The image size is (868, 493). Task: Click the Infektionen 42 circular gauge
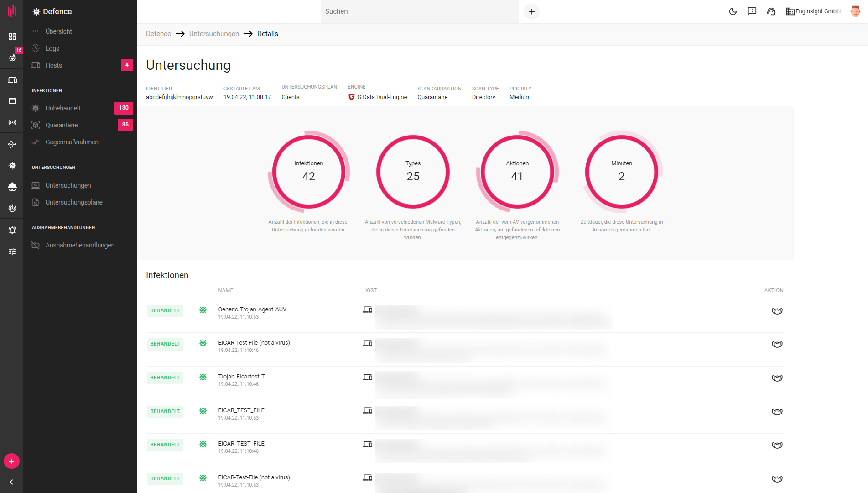pyautogui.click(x=309, y=172)
